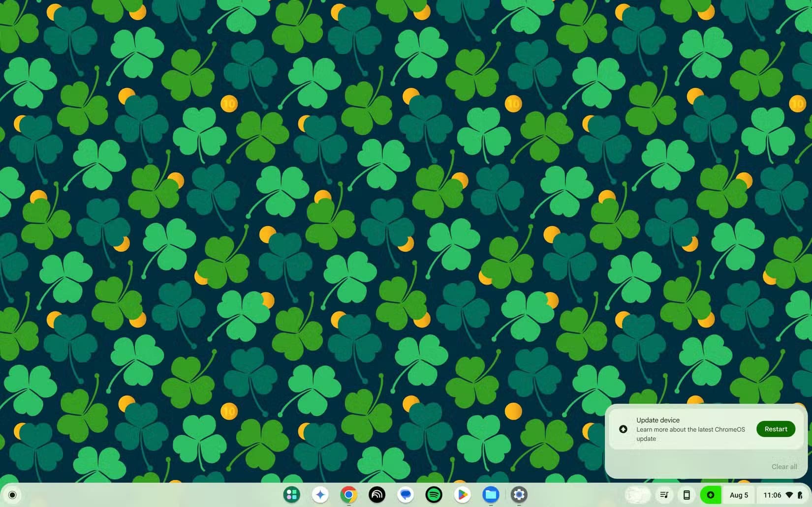Screen dimensions: 812x507
Task: Open quick settings by clicking the clock
Action: click(773, 495)
